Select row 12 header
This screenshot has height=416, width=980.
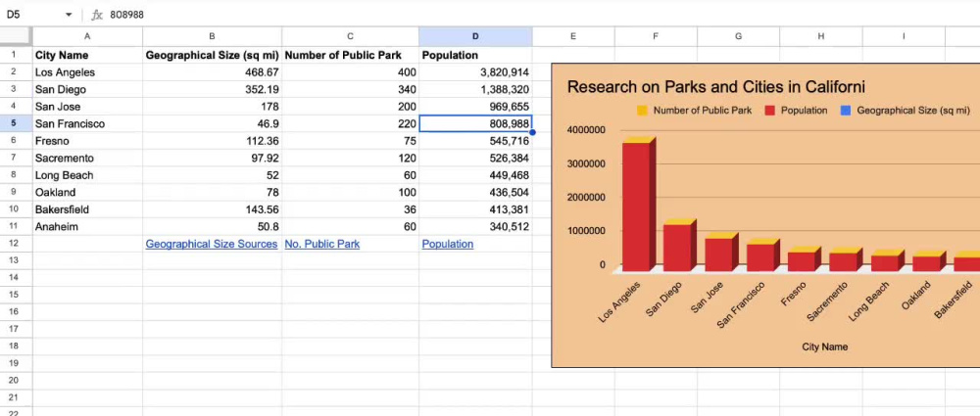17,244
